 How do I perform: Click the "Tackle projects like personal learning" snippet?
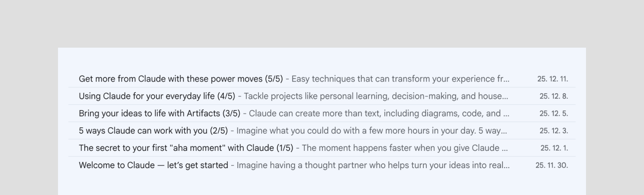tap(376, 96)
